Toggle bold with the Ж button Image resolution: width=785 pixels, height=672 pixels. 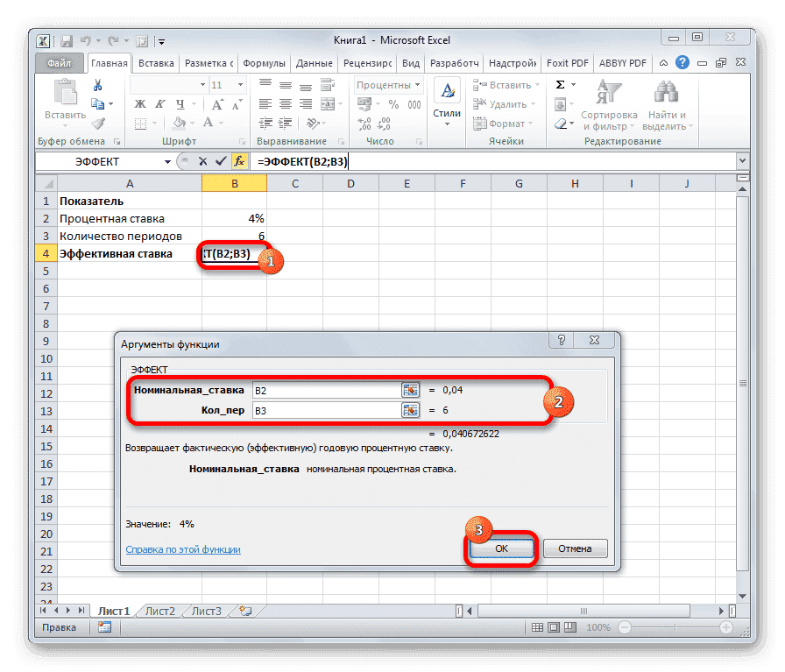(x=139, y=103)
